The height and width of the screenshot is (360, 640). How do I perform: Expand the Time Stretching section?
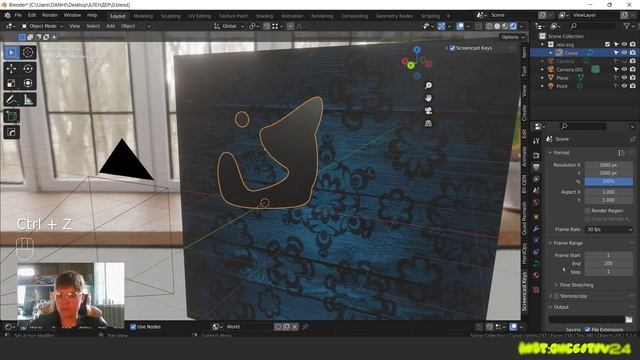point(574,285)
